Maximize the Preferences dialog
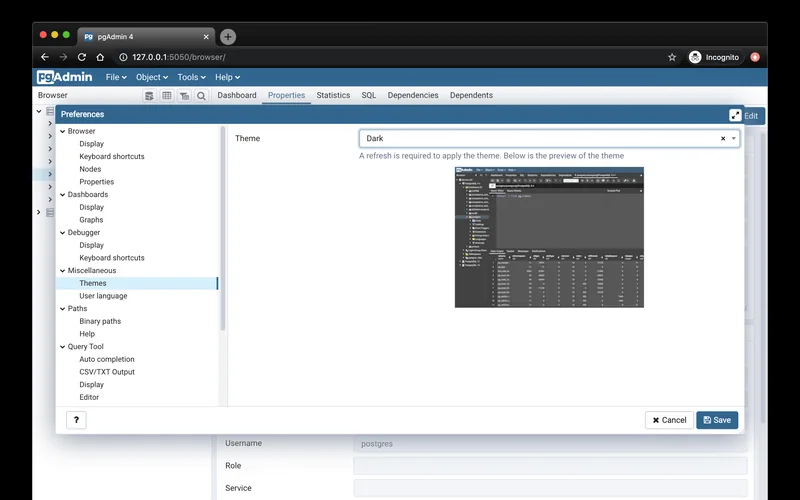 click(735, 115)
